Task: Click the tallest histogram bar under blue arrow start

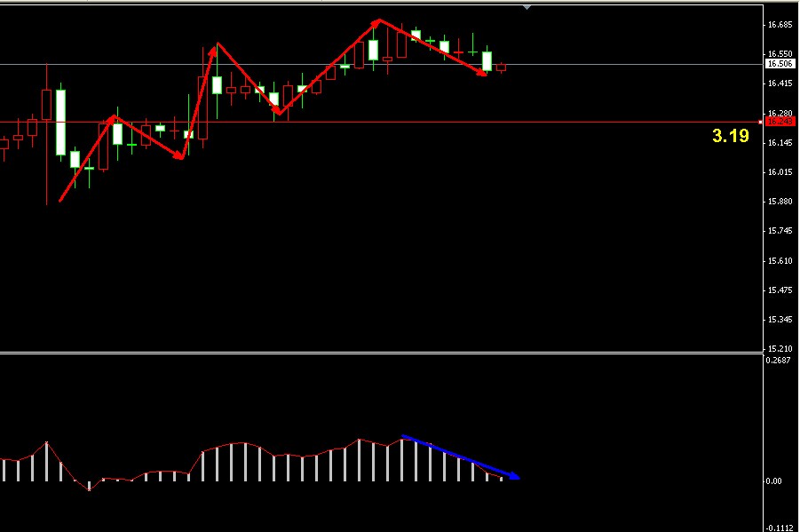Action: coord(401,458)
